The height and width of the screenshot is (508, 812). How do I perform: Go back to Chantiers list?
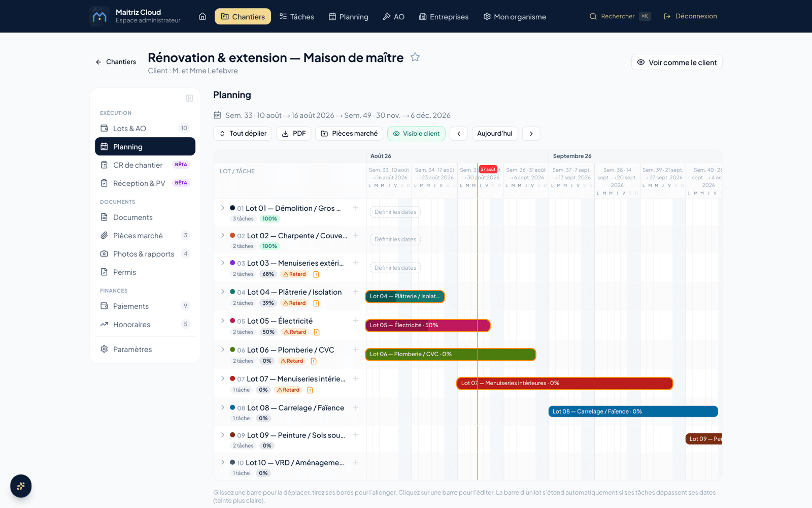pos(116,62)
